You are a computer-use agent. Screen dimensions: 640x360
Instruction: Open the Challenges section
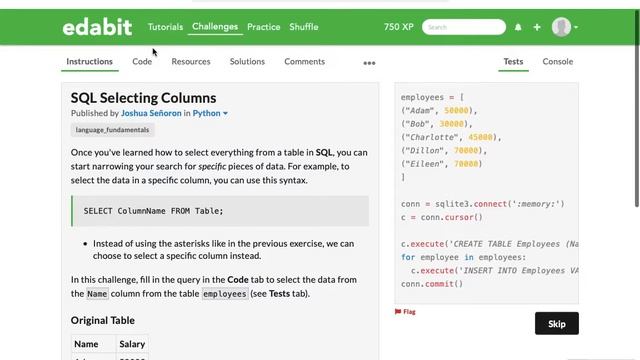click(x=215, y=27)
